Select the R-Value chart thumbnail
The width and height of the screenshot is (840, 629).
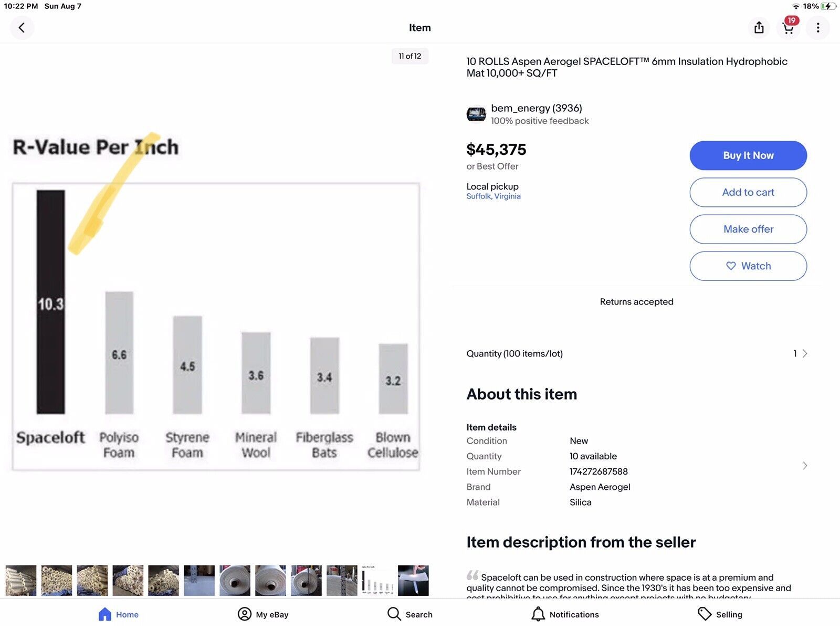pos(378,580)
